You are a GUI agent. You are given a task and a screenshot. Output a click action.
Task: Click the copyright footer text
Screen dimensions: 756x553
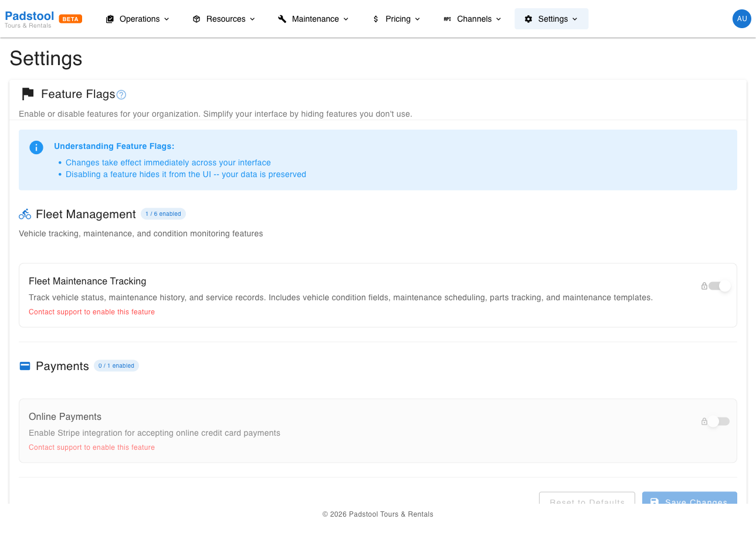coord(378,514)
